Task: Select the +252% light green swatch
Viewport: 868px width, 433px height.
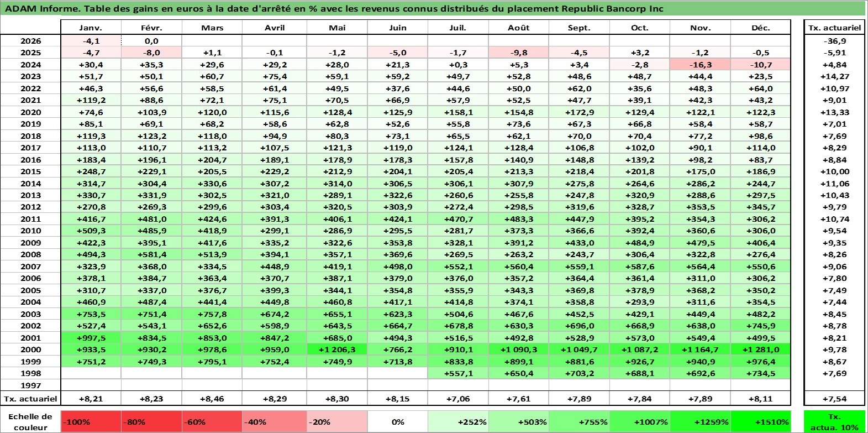Action: [x=458, y=421]
